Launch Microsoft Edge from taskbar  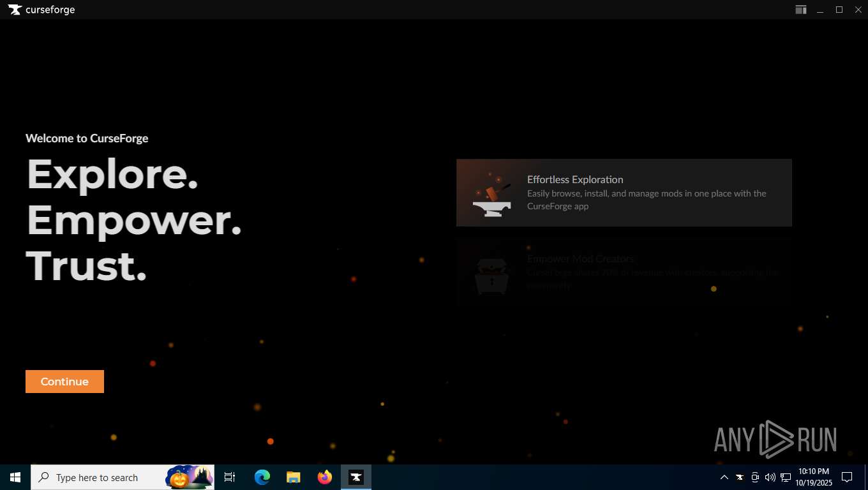[262, 477]
